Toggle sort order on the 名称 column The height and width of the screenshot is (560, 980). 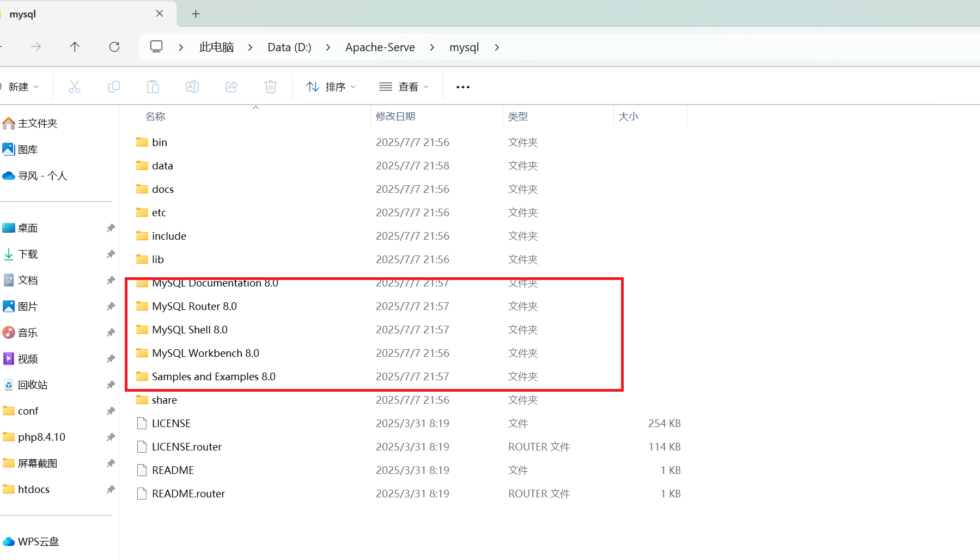click(x=155, y=115)
